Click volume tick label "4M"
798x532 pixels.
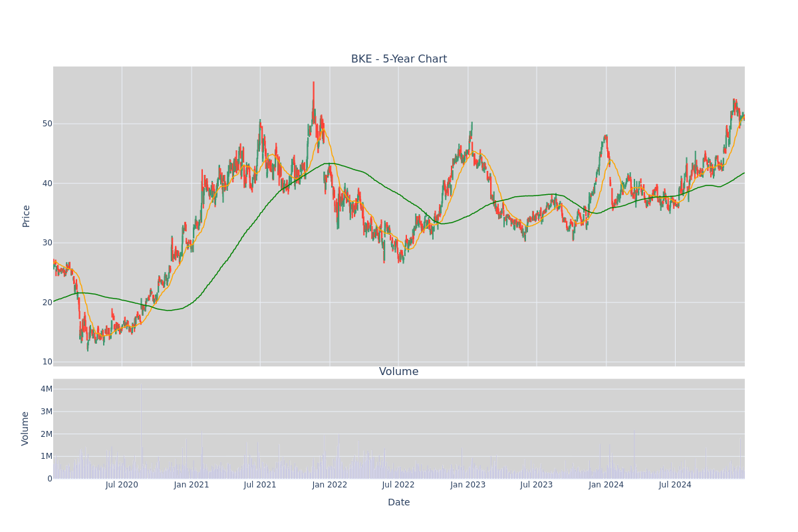47,389
